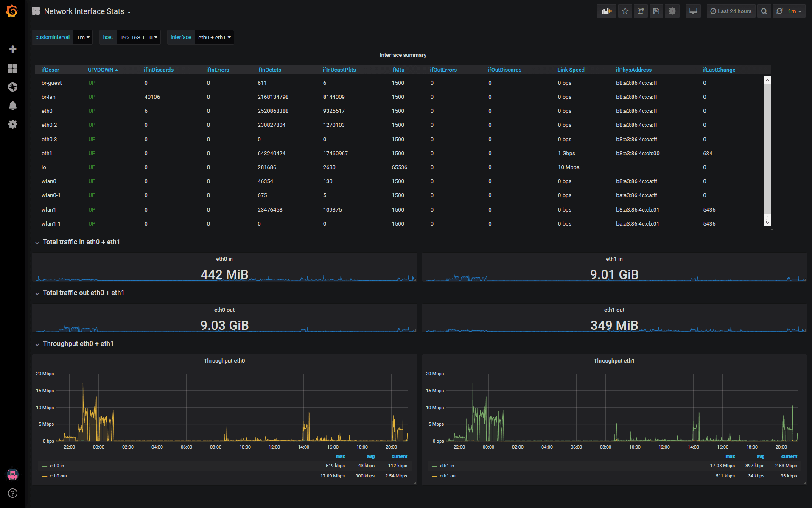Screen dimensions: 812x508
Task: Open the host 192.168.1.10 dropdown
Action: 138,37
